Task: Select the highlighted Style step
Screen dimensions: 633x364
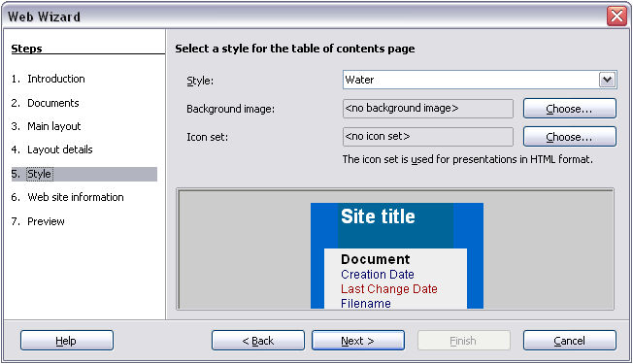Action: pyautogui.click(x=83, y=174)
